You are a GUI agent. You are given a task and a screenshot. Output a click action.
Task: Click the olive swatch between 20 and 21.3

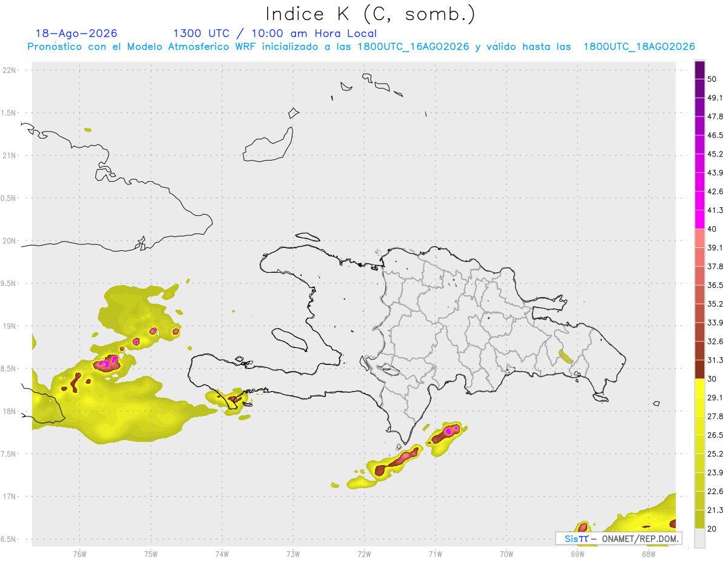coord(699,520)
